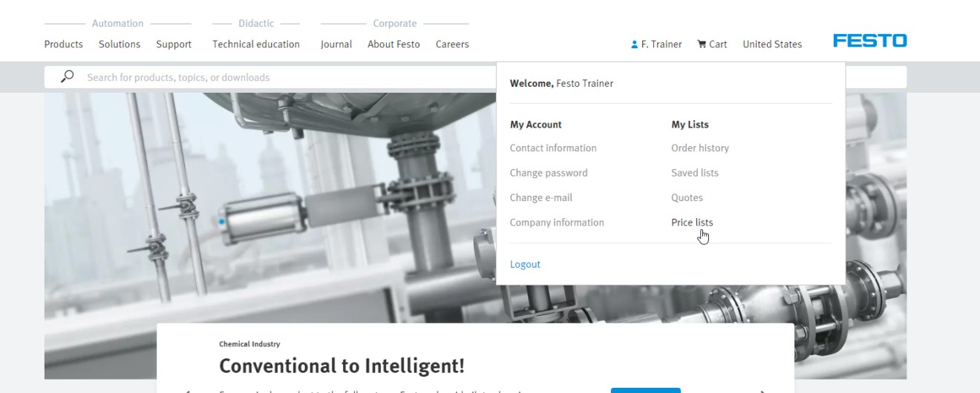Image resolution: width=980 pixels, height=393 pixels.
Task: Open Technical education menu
Action: 256,44
